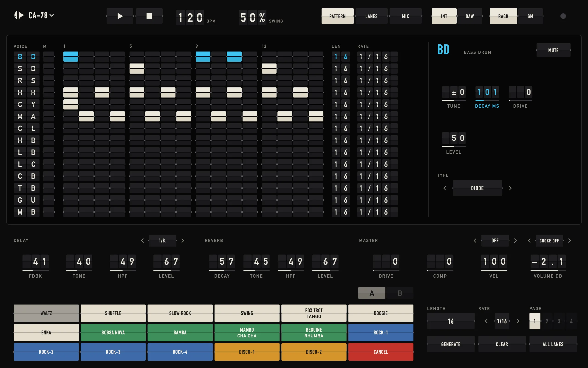Select pattern page 2
This screenshot has height=368, width=588.
[x=547, y=321]
